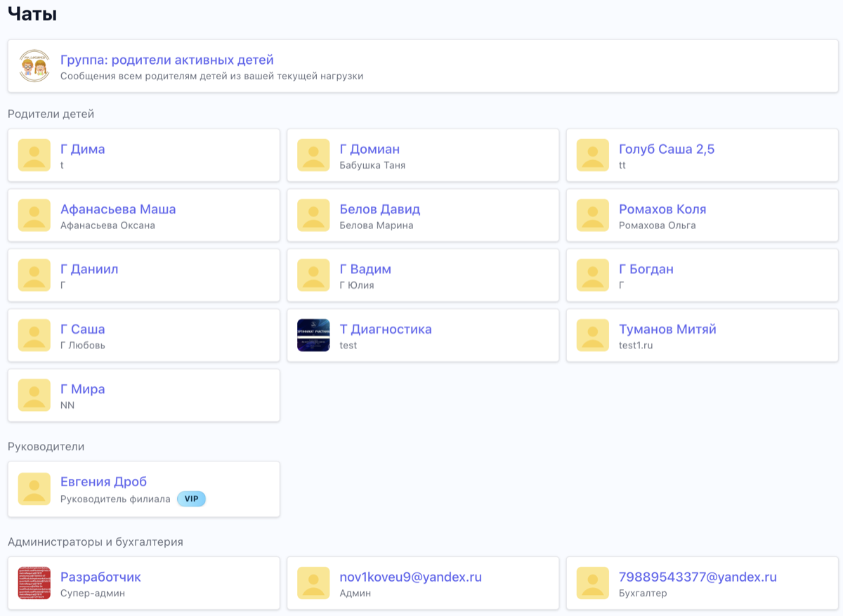Open the Г Богдан chat
The height and width of the screenshot is (616, 843).
[x=646, y=269]
